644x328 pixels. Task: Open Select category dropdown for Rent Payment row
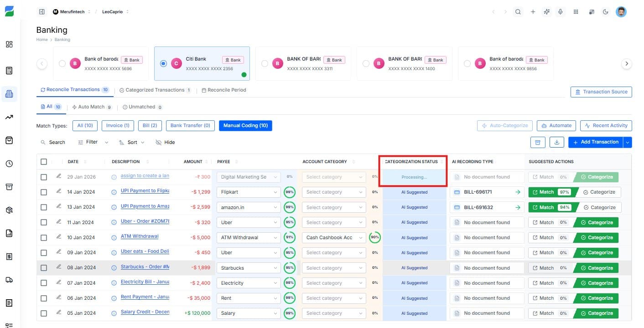pyautogui.click(x=333, y=298)
